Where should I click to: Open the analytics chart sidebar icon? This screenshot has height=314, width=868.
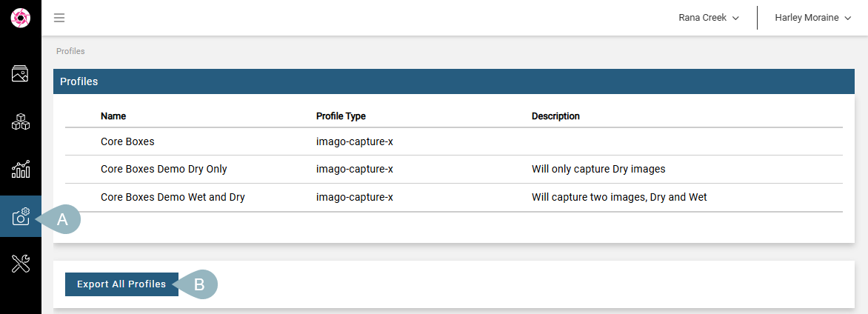point(21,170)
